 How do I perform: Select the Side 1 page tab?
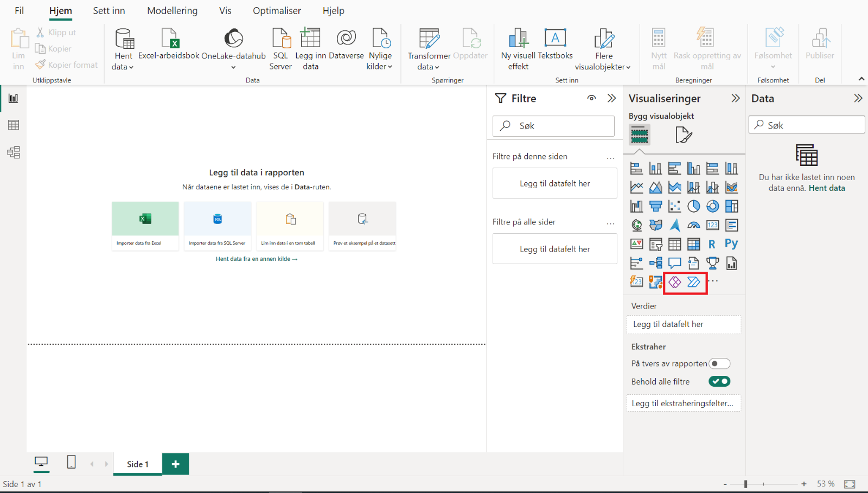pyautogui.click(x=138, y=464)
